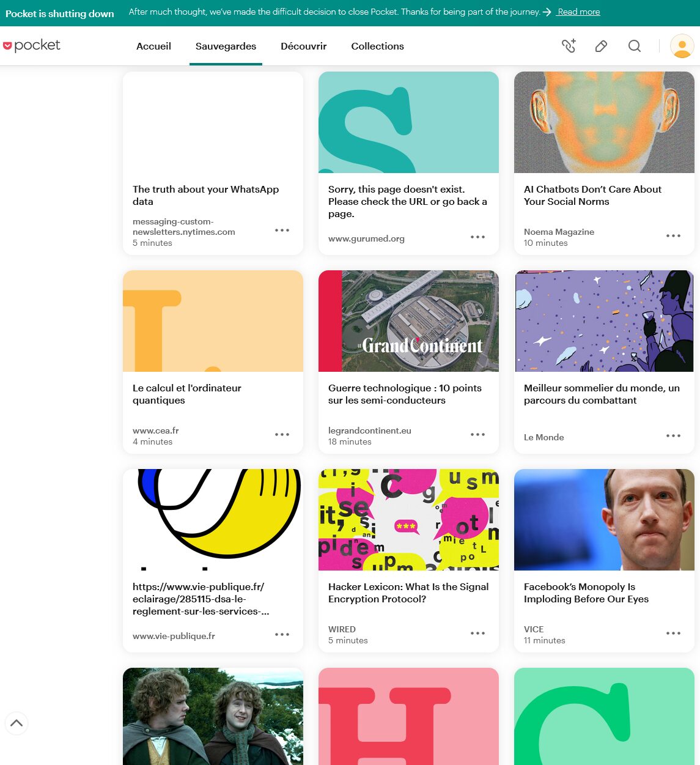Image resolution: width=700 pixels, height=765 pixels.
Task: Click the yellow smiley thumbnail of vie-publique card
Action: click(213, 520)
